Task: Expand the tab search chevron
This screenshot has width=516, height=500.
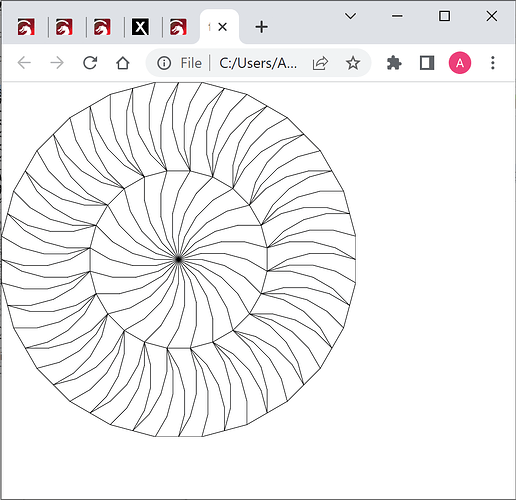Action: [350, 16]
